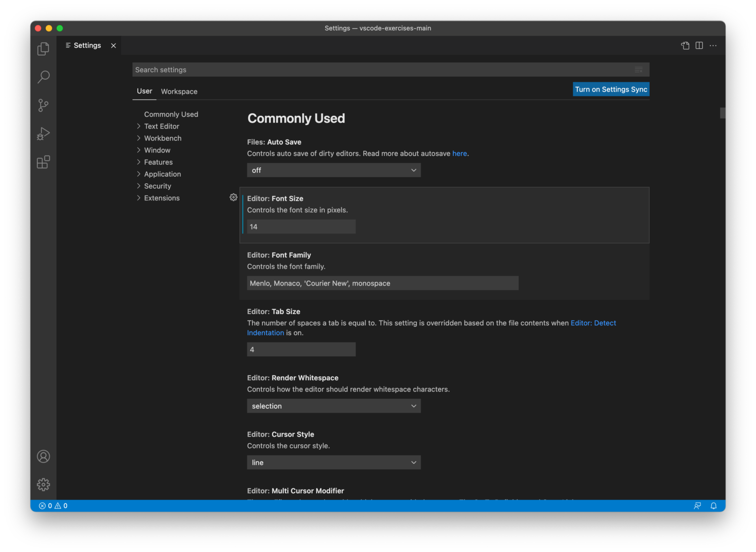Expand the Workbench category
Viewport: 756px width, 552px height.
tap(162, 138)
